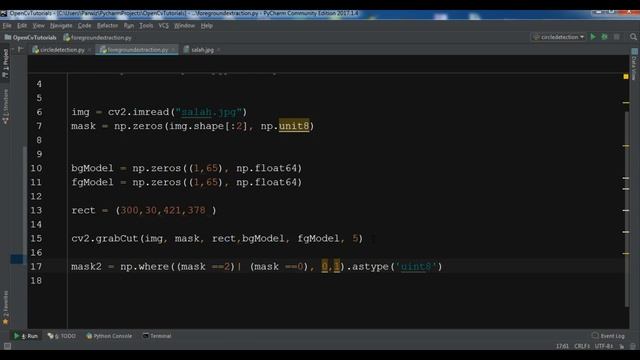
Task: Click OpenCvTutorials project breadcrumb
Action: click(x=31, y=38)
